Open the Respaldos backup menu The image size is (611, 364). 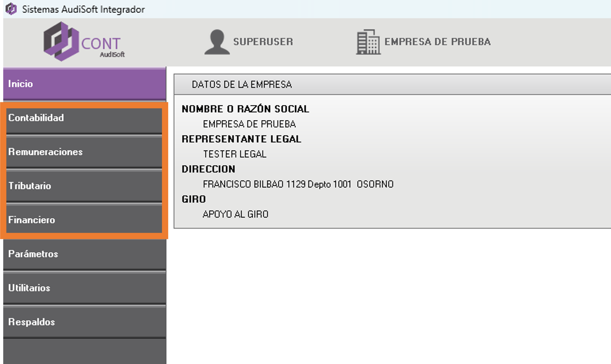(84, 322)
